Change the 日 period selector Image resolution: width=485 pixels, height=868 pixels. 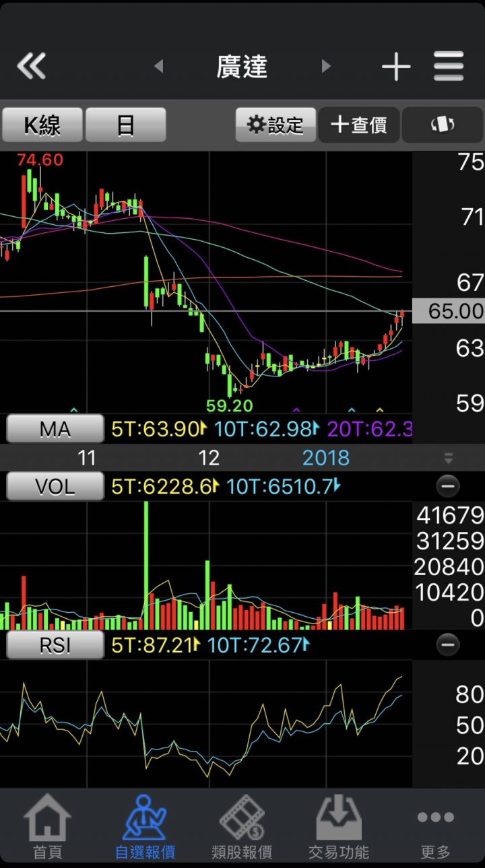pos(125,125)
